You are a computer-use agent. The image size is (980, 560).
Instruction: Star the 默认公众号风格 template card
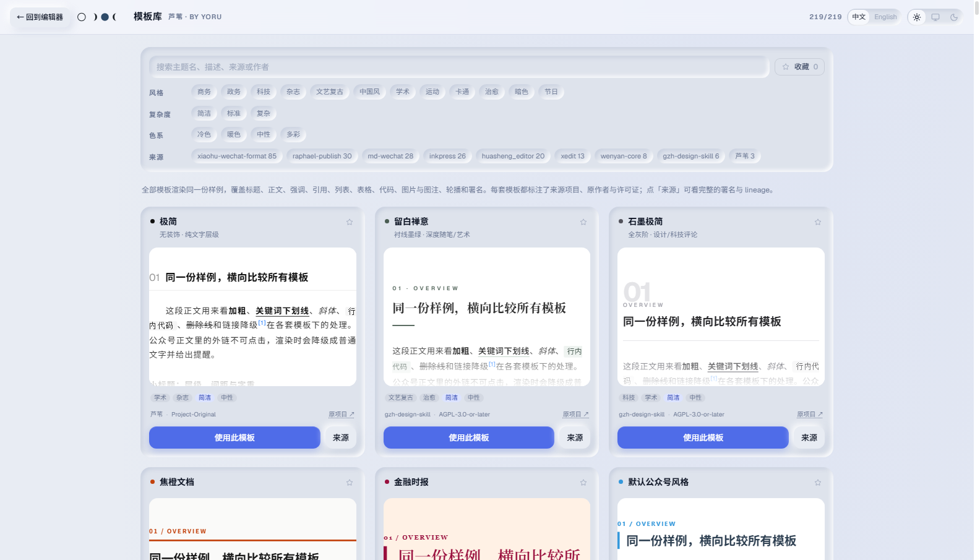pos(818,483)
